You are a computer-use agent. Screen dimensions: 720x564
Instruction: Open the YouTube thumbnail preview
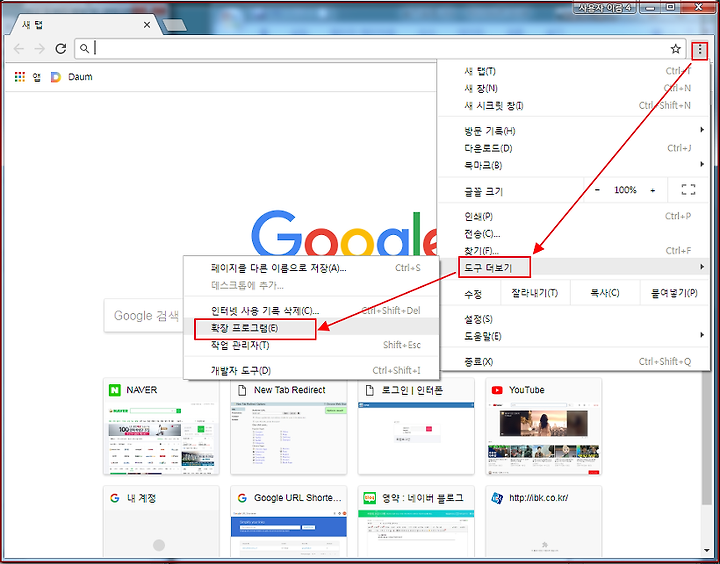544,438
